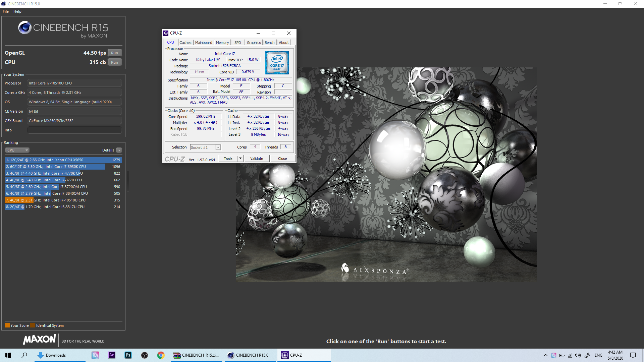The image size is (644, 362).
Task: Click the Info input field
Action: [74, 130]
